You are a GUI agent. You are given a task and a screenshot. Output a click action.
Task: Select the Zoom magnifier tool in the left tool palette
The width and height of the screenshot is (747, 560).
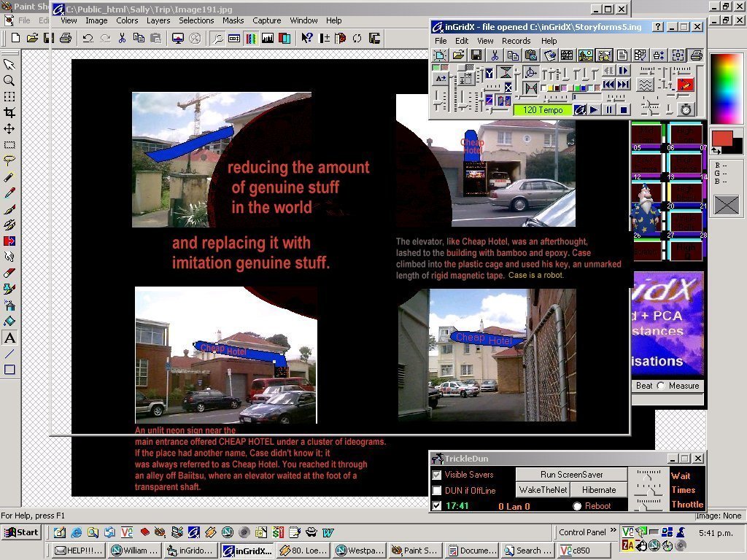pyautogui.click(x=9, y=80)
